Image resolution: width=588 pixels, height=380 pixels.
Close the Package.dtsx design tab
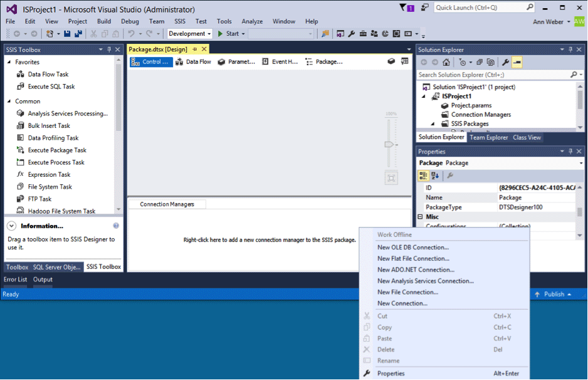204,49
